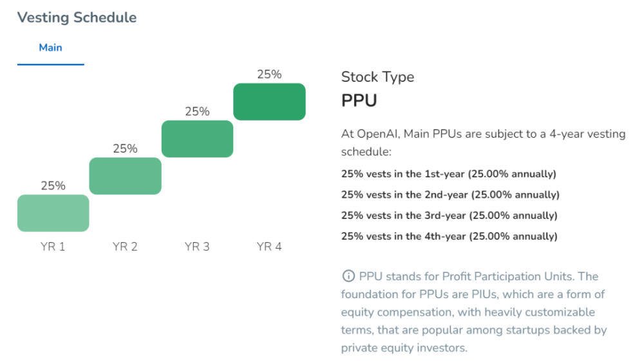
Task: Click the Year 3 vesting bar
Action: pyautogui.click(x=197, y=138)
